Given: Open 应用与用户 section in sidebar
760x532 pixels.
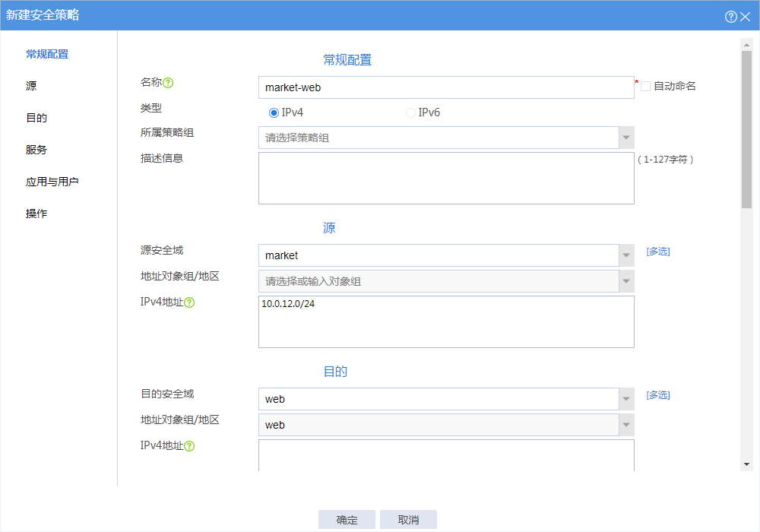Looking at the screenshot, I should pos(52,182).
